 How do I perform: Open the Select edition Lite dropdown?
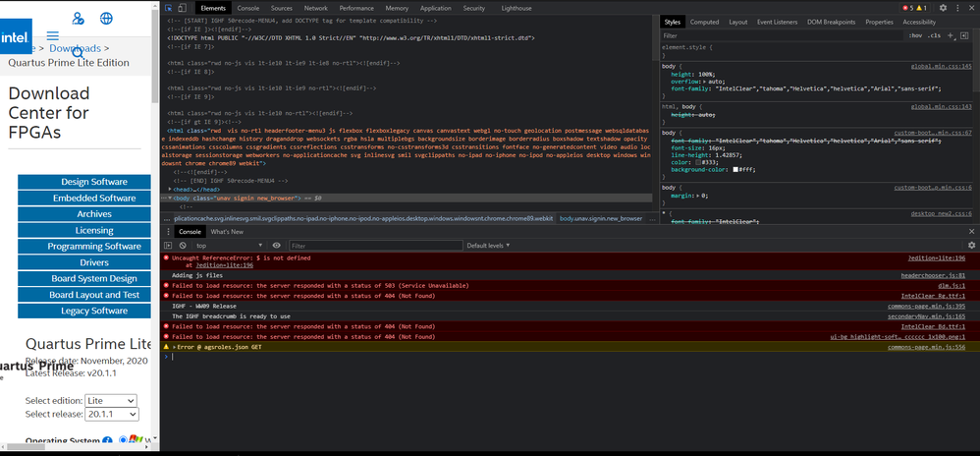point(110,400)
